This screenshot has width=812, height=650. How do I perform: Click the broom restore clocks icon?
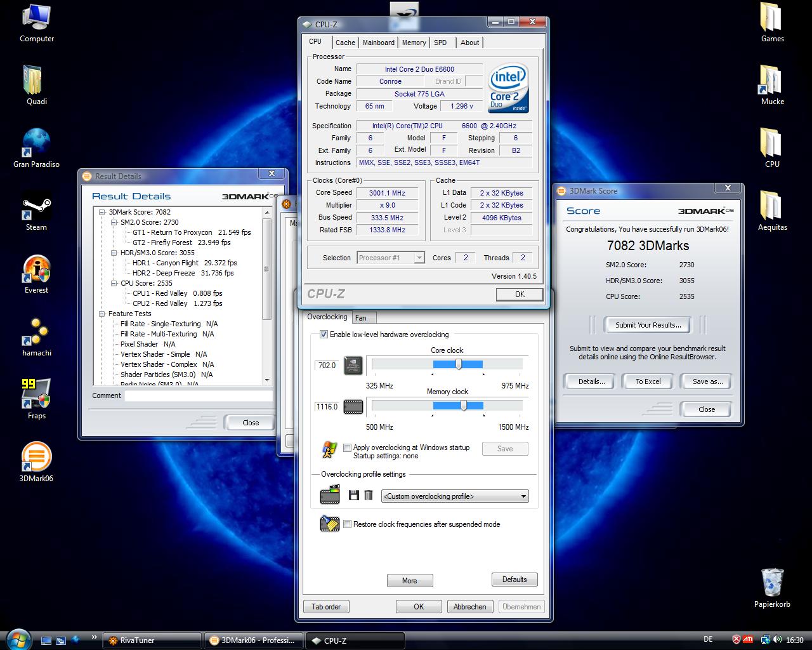330,524
